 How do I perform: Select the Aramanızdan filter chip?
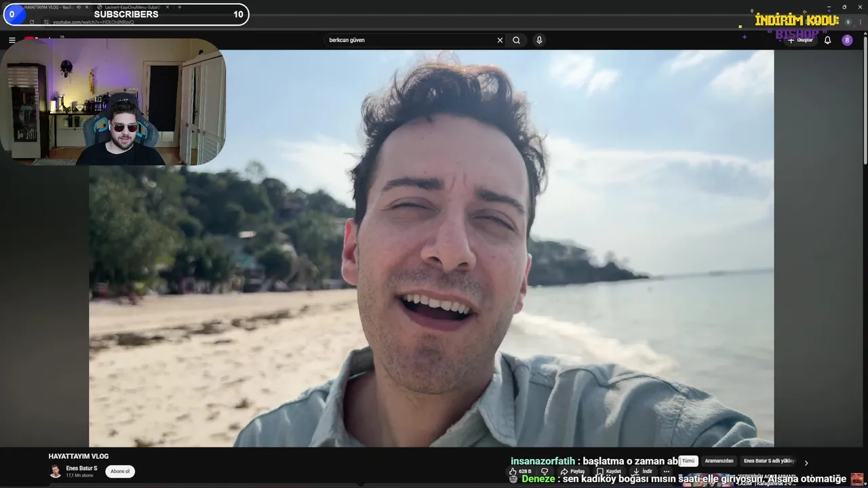719,461
